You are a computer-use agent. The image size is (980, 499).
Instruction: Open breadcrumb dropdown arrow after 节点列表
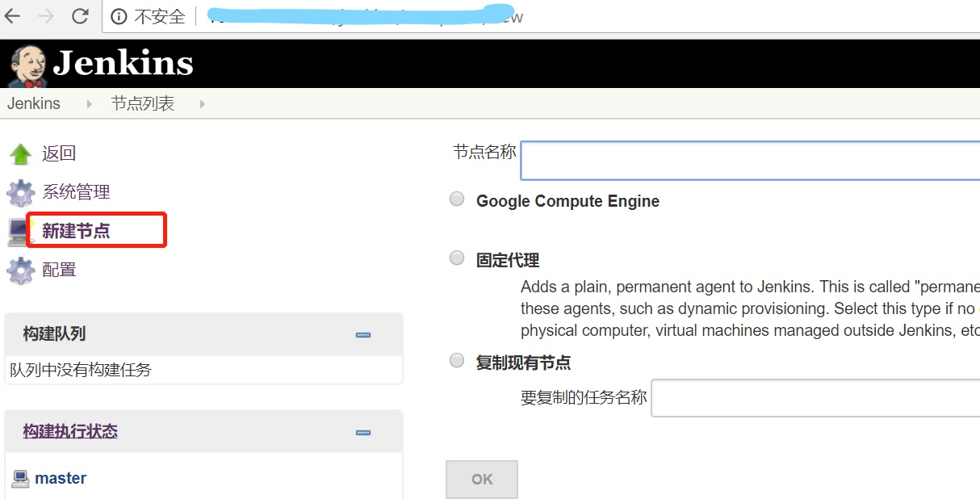point(202,104)
